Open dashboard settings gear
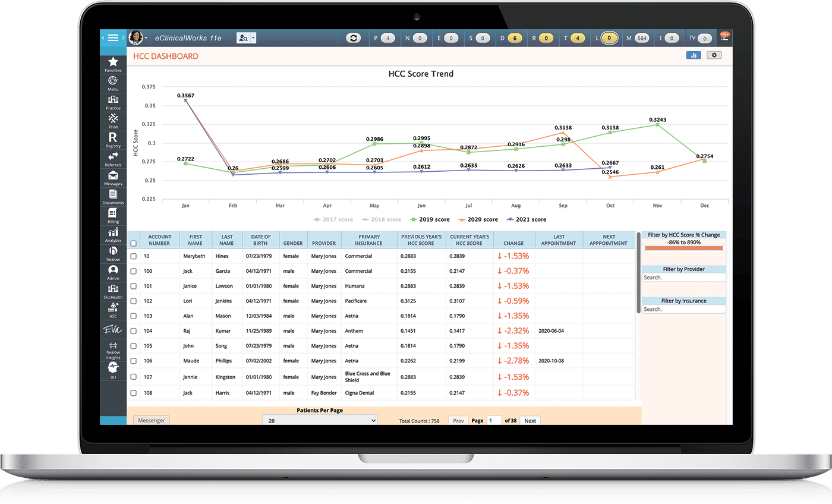 pos(714,55)
